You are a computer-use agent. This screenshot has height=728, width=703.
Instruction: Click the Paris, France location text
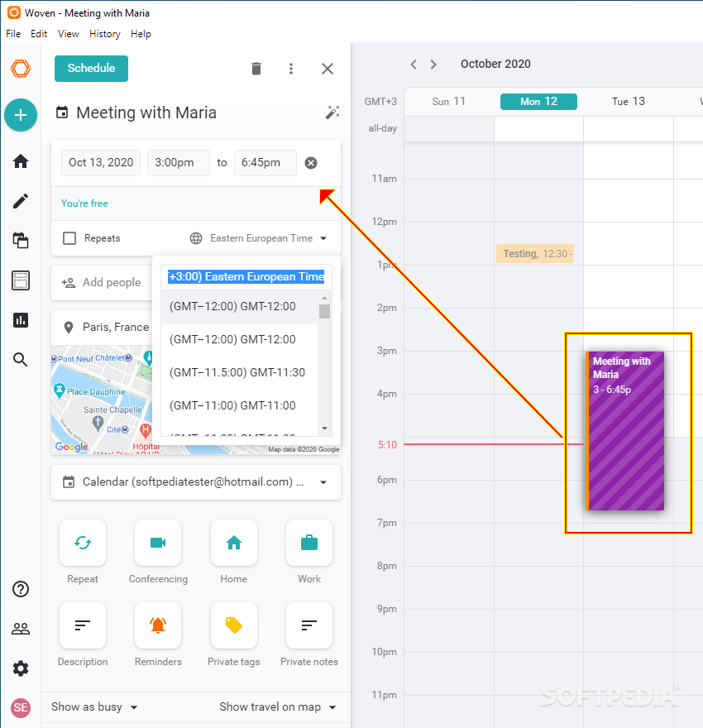116,328
